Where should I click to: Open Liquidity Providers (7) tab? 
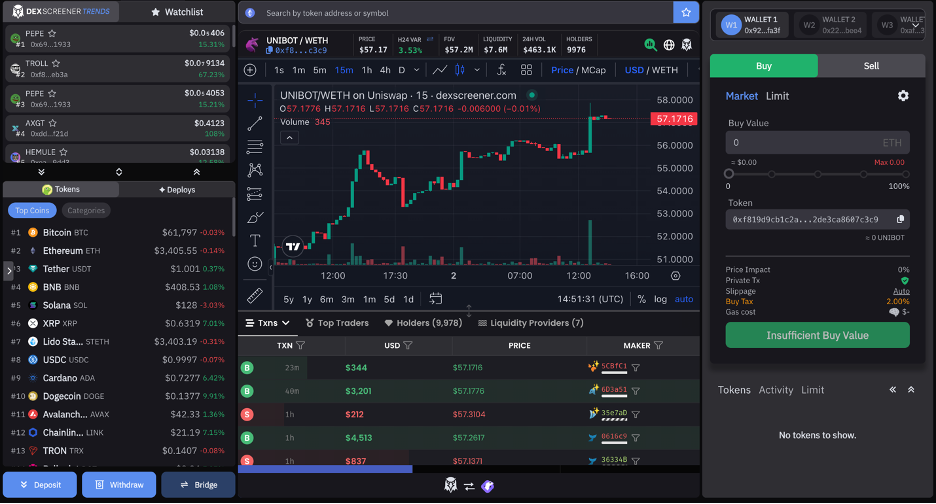pyautogui.click(x=531, y=323)
